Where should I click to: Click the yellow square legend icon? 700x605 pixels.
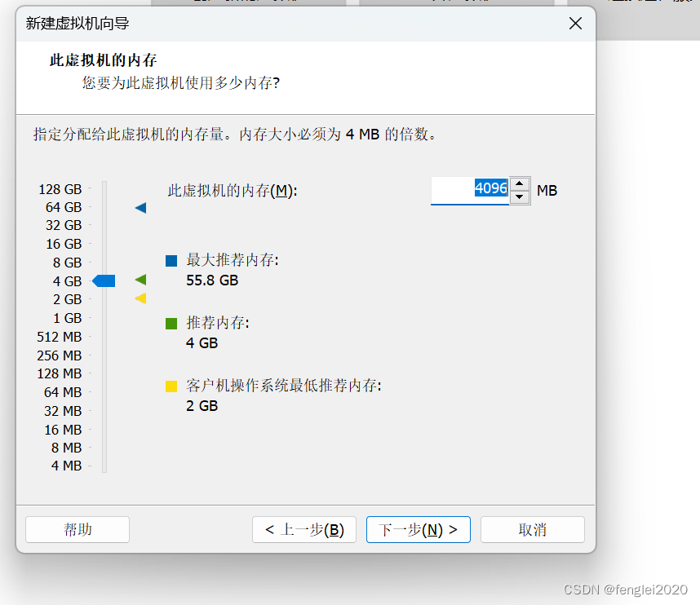coord(171,386)
